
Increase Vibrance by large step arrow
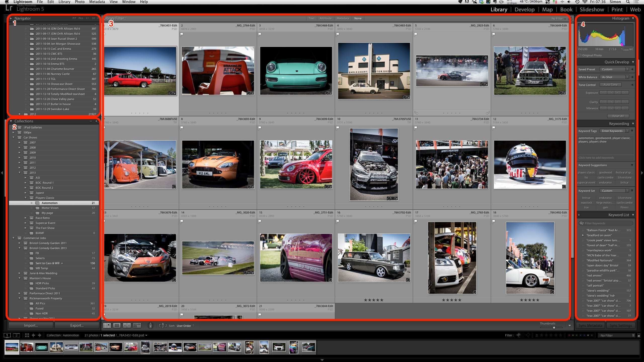(x=625, y=108)
